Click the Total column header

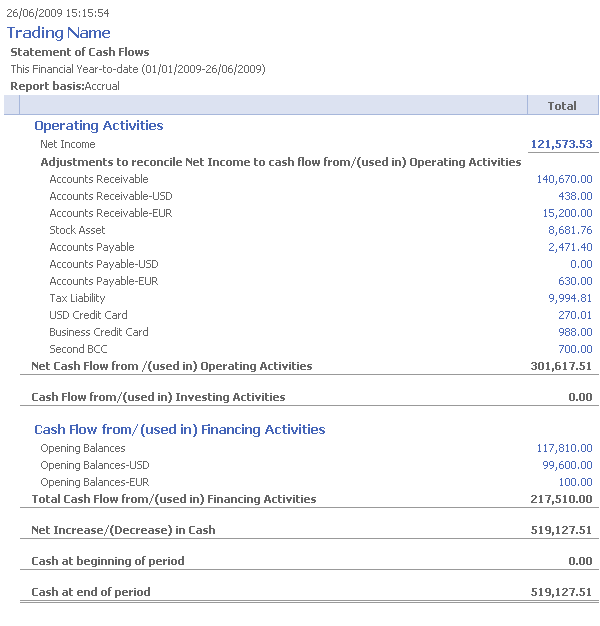(x=562, y=106)
